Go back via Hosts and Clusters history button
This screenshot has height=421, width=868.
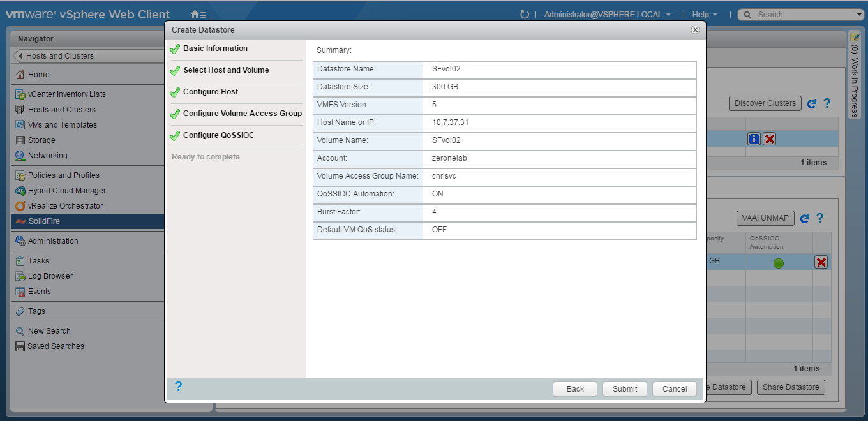88,56
